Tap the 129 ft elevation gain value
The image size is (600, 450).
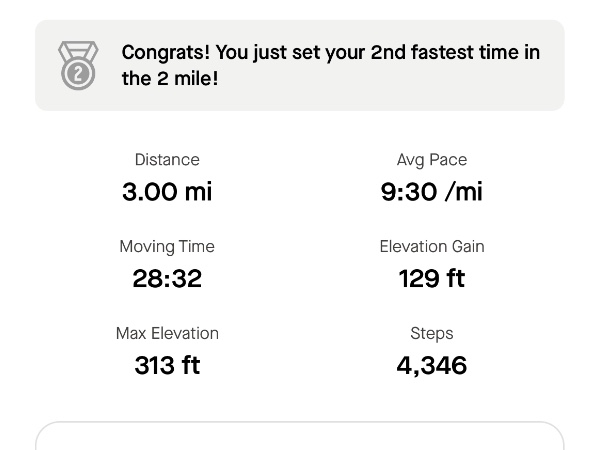click(432, 278)
